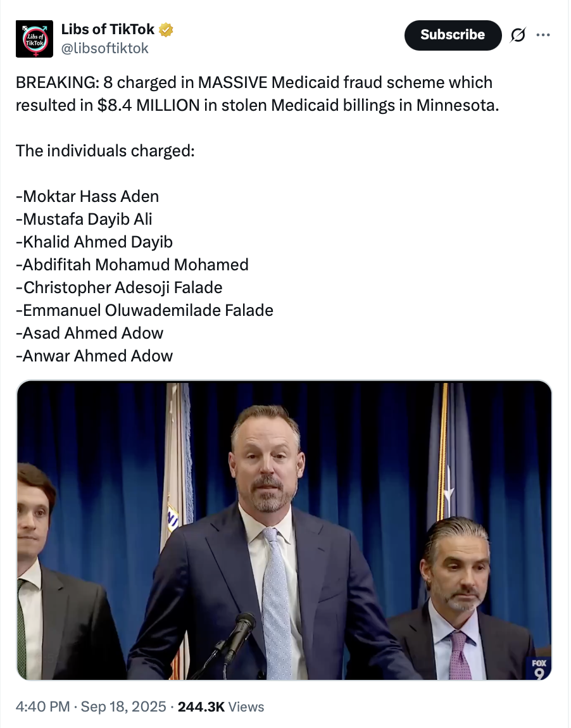Screen dimensions: 571x728
Task: Open the 4:40 PM timestamp link
Action: tap(42, 706)
